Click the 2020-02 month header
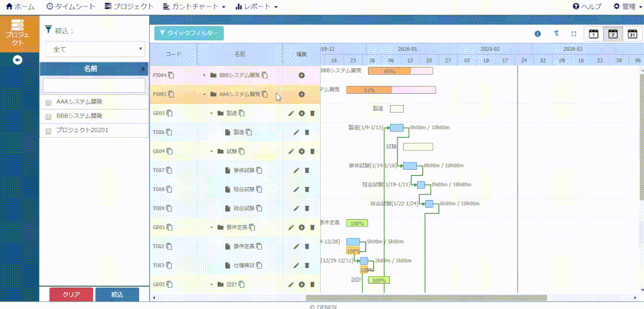Screen dimensions: 644x309 pyautogui.click(x=490, y=49)
